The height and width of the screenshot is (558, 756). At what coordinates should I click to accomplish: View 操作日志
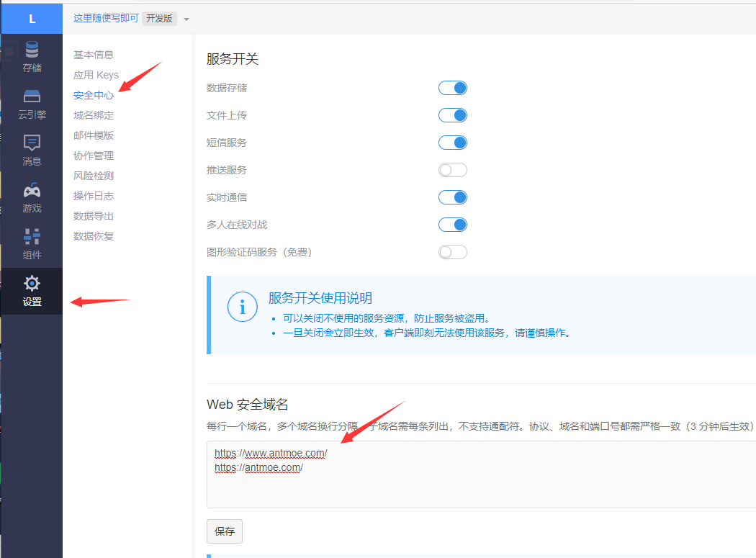click(94, 196)
